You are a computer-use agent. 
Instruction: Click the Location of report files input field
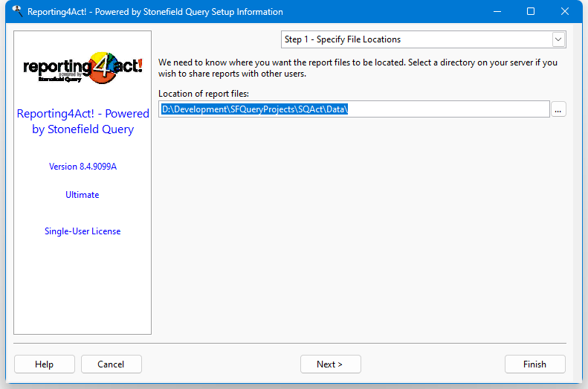point(354,109)
